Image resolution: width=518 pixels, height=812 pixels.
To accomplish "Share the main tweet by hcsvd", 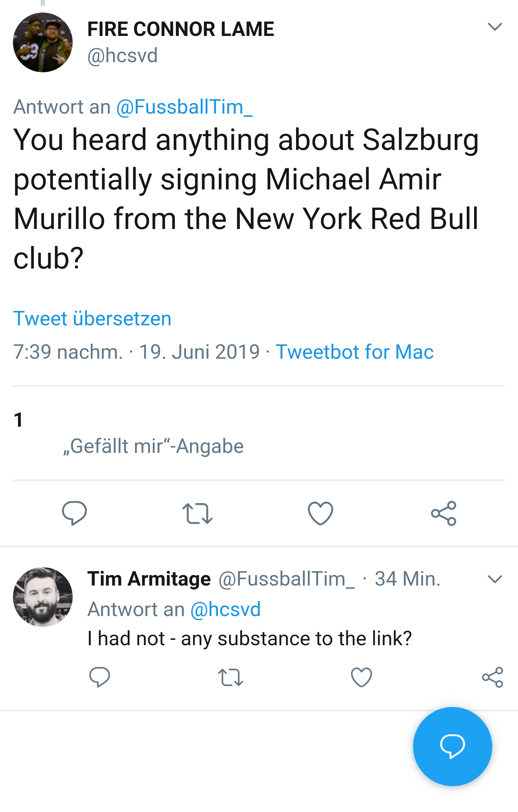I will [x=444, y=513].
